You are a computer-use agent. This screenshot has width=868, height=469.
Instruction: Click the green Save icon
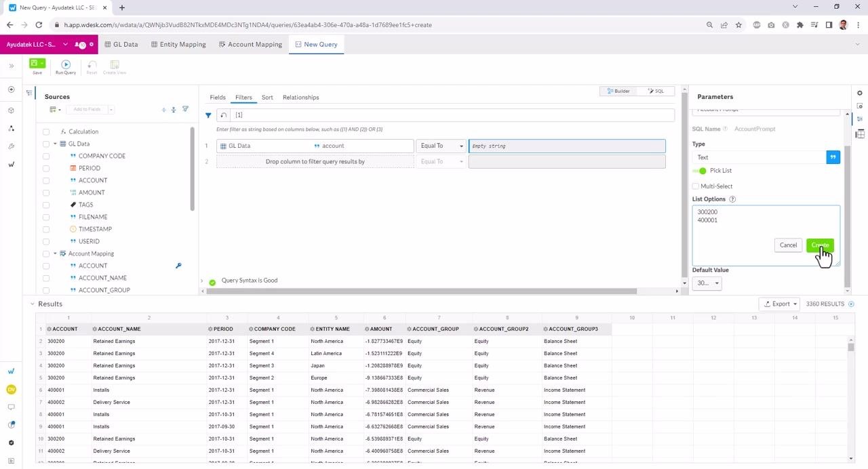35,63
